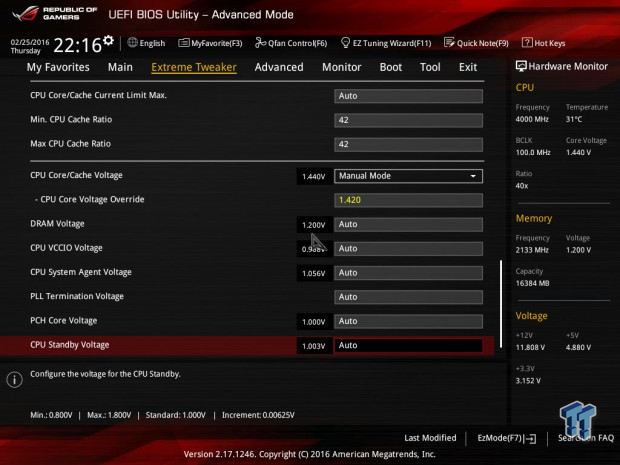This screenshot has width=620, height=465.
Task: Click the 1.056V System Agent readout
Action: point(314,273)
